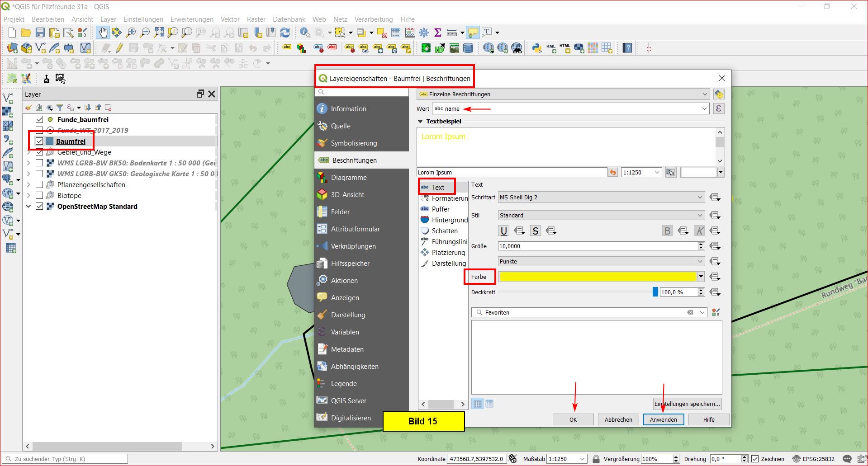
Task: Toggle the strikethrough text style button
Action: point(535,231)
